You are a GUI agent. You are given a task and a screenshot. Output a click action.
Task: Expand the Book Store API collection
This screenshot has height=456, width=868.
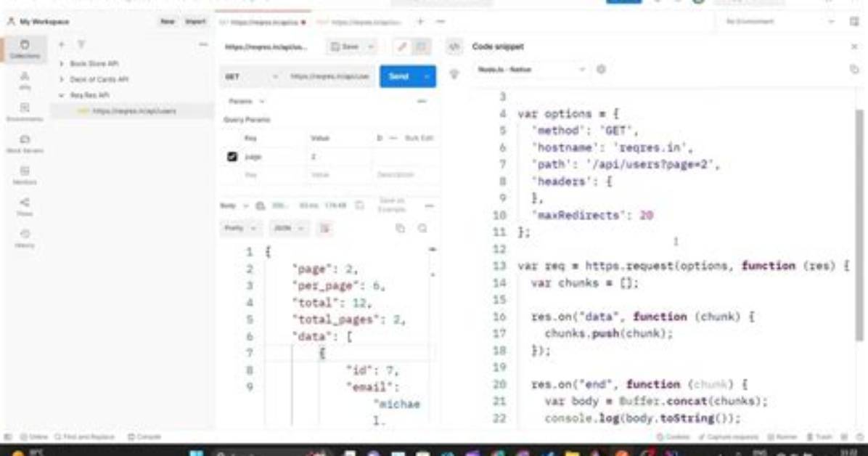pyautogui.click(x=62, y=64)
